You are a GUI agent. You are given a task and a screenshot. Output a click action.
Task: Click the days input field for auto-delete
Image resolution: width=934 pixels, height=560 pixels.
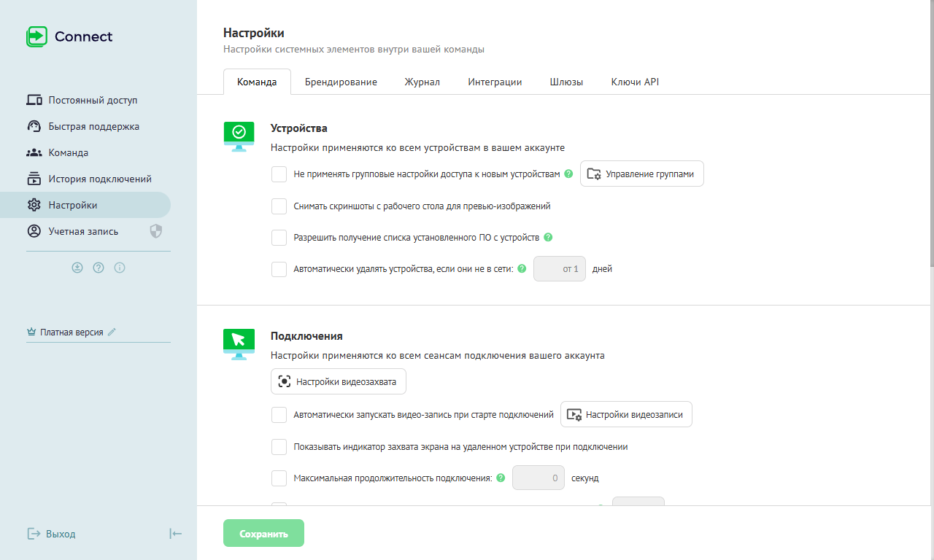coord(560,269)
